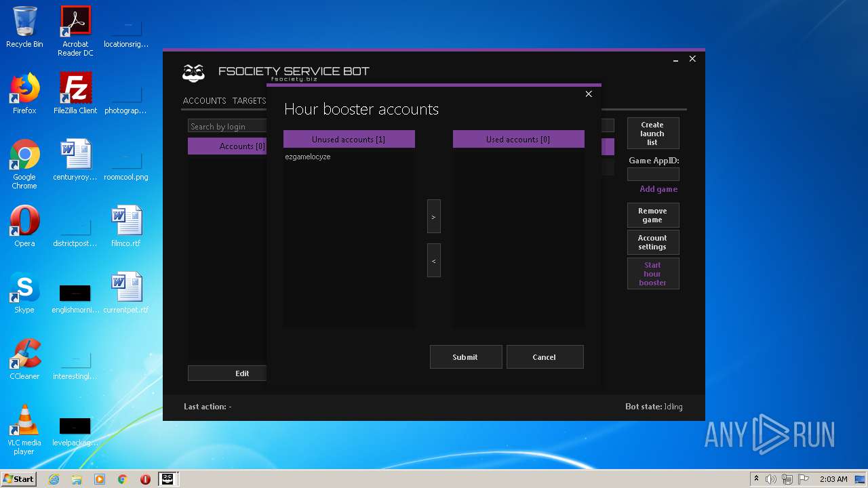Launch Skype from the desktop

click(x=24, y=293)
